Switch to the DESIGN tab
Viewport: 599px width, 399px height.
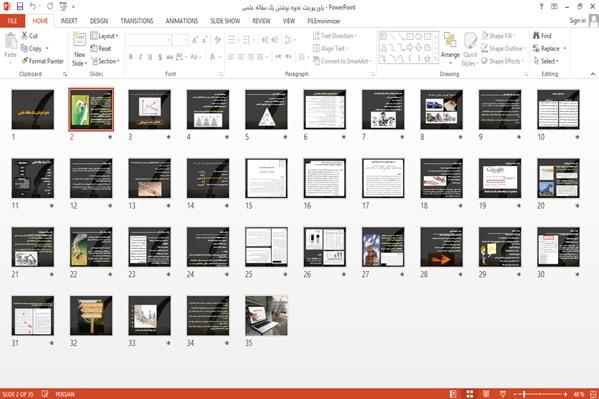(x=99, y=21)
